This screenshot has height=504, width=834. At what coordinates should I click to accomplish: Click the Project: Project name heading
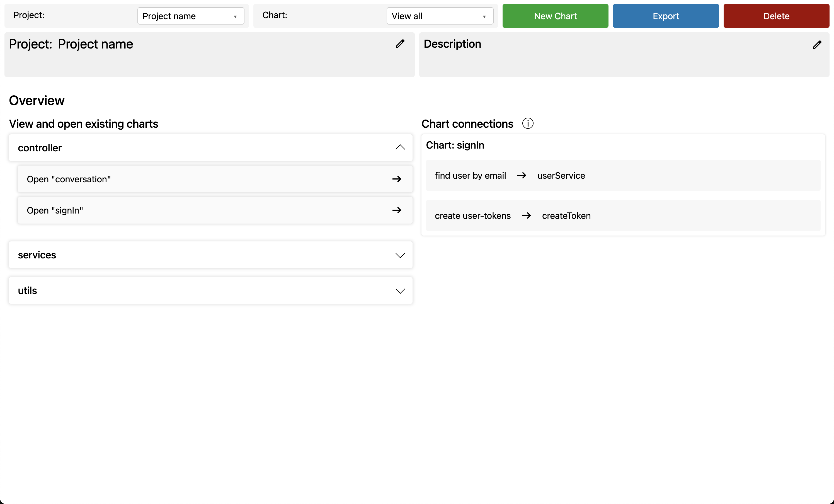(71, 44)
